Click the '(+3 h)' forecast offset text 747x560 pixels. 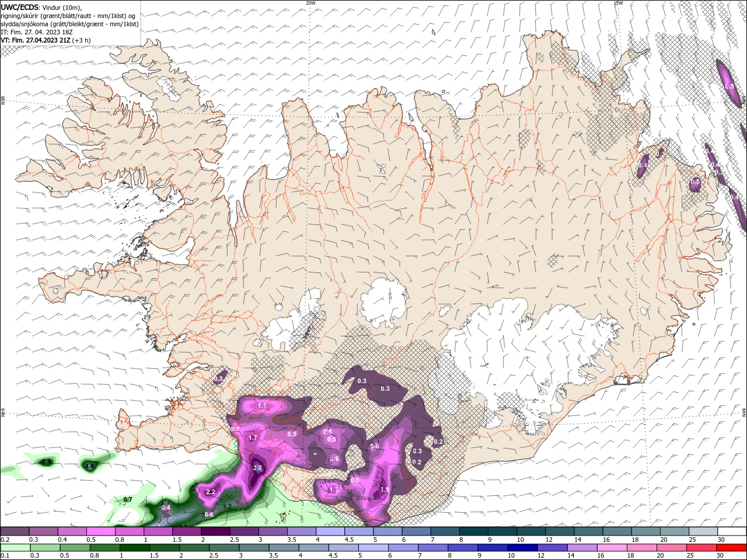point(82,40)
